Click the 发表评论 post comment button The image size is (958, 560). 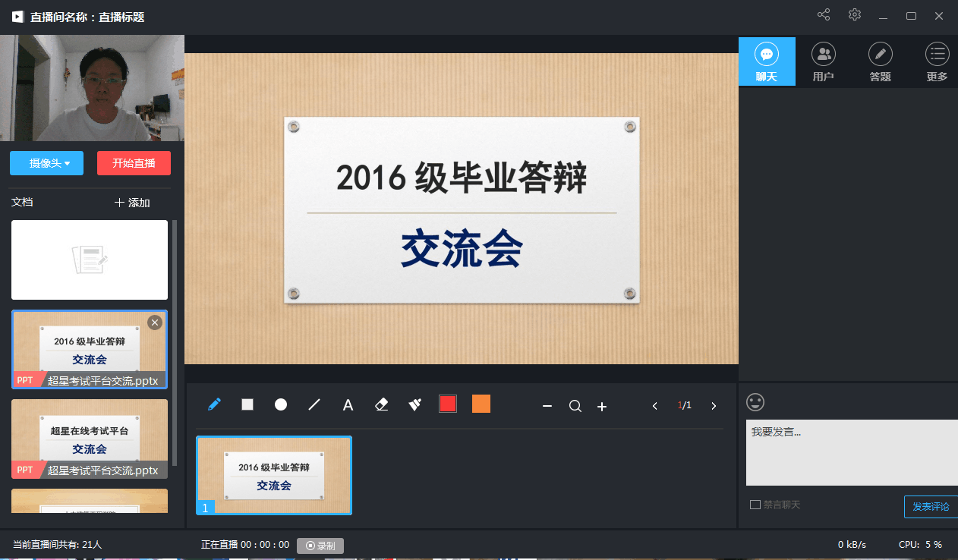click(x=932, y=506)
